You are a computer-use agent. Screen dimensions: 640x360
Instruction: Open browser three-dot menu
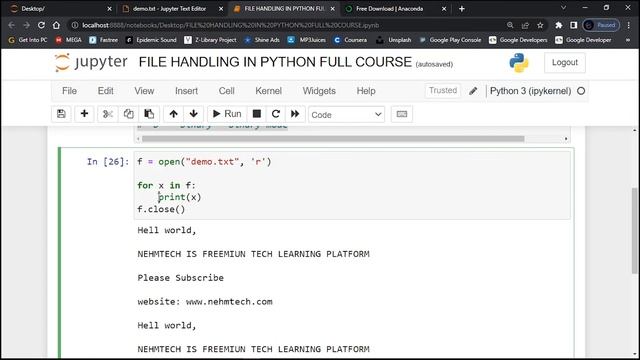coord(629,25)
